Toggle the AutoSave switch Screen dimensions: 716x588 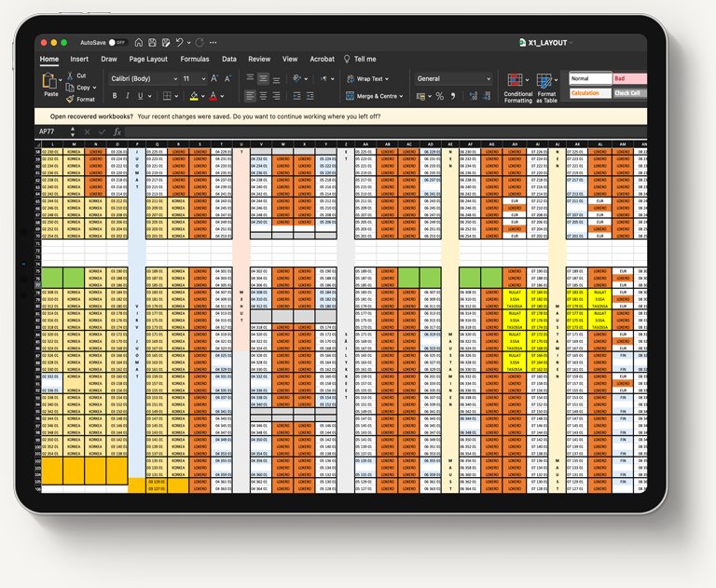(x=117, y=43)
